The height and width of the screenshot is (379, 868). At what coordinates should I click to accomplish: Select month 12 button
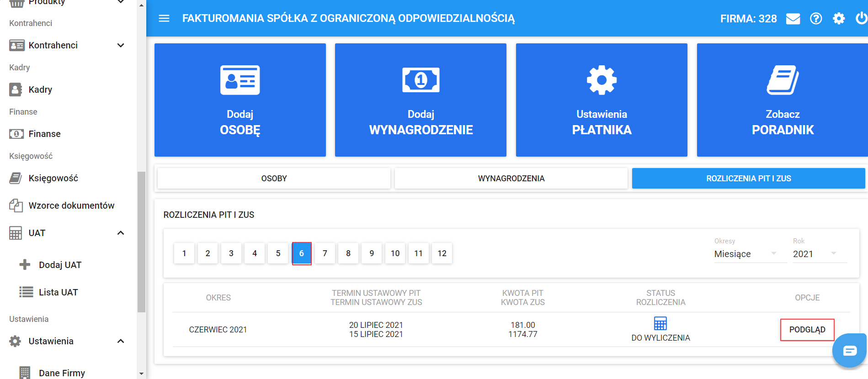tap(442, 253)
